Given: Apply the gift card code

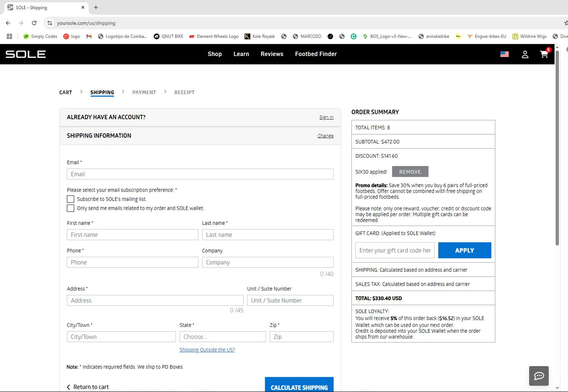Looking at the screenshot, I should tap(465, 250).
